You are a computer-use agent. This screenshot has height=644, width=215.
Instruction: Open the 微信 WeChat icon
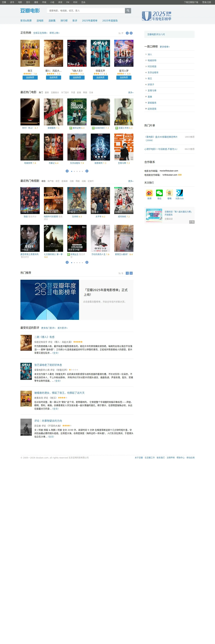pos(159,193)
